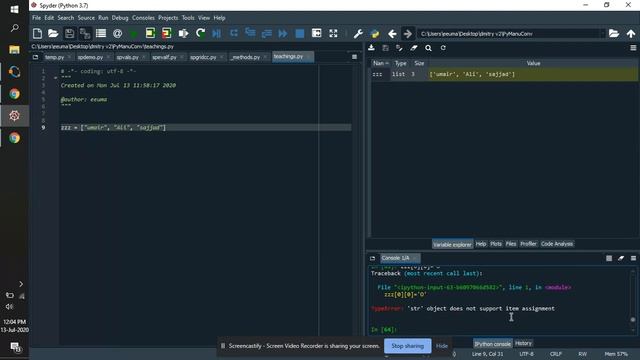Image resolution: width=640 pixels, height=360 pixels.
Task: Switch to the Files pane tab
Action: [x=511, y=244]
